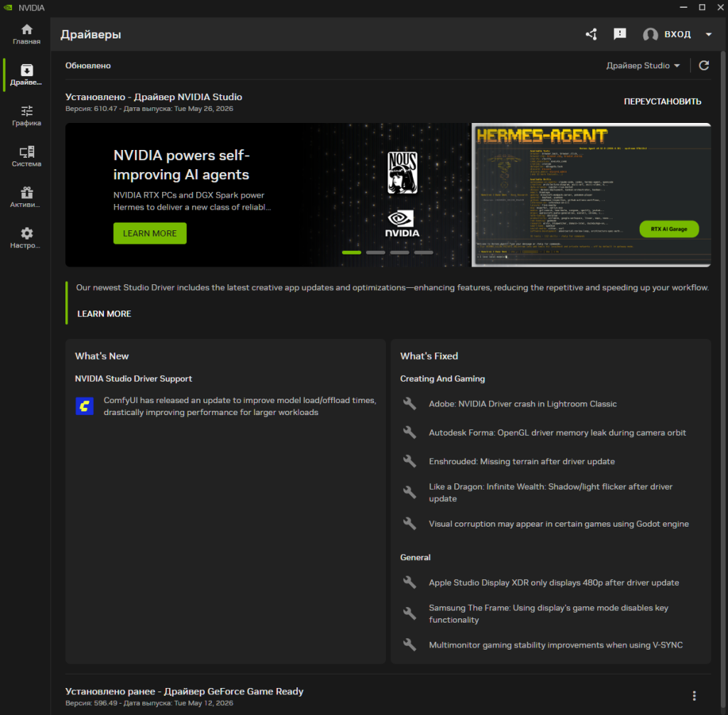The height and width of the screenshot is (715, 728).
Task: Click wrench icon beside Adobe Lightroom fix
Action: tap(409, 404)
